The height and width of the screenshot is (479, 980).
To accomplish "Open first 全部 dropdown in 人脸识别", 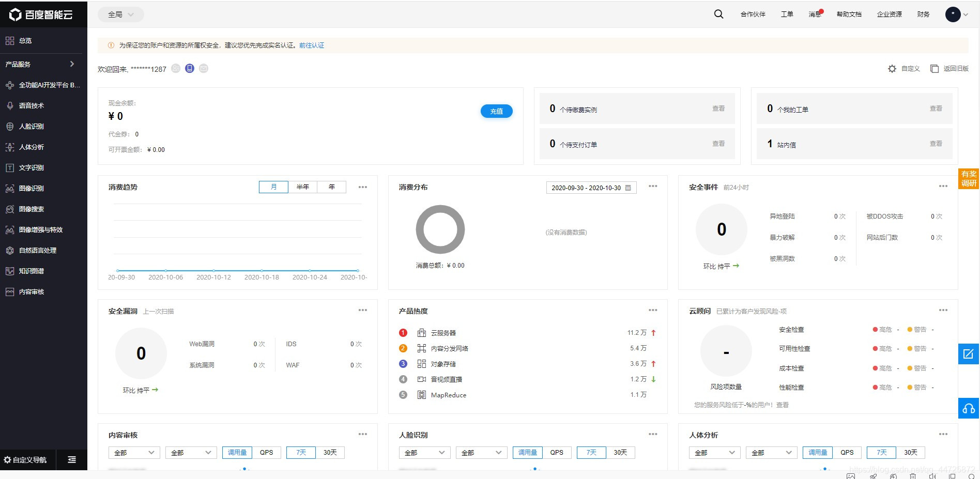I will [424, 452].
